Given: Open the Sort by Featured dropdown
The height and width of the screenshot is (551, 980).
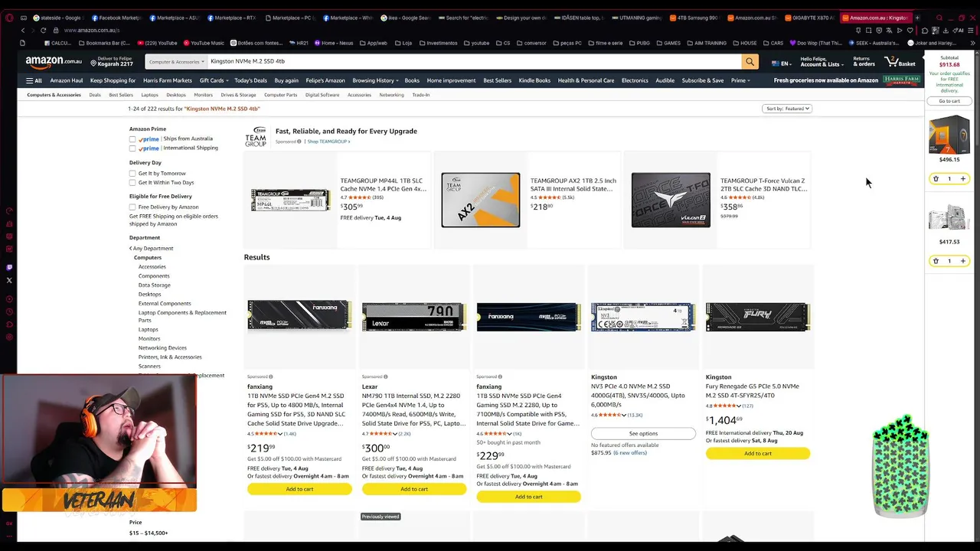Looking at the screenshot, I should pyautogui.click(x=787, y=109).
